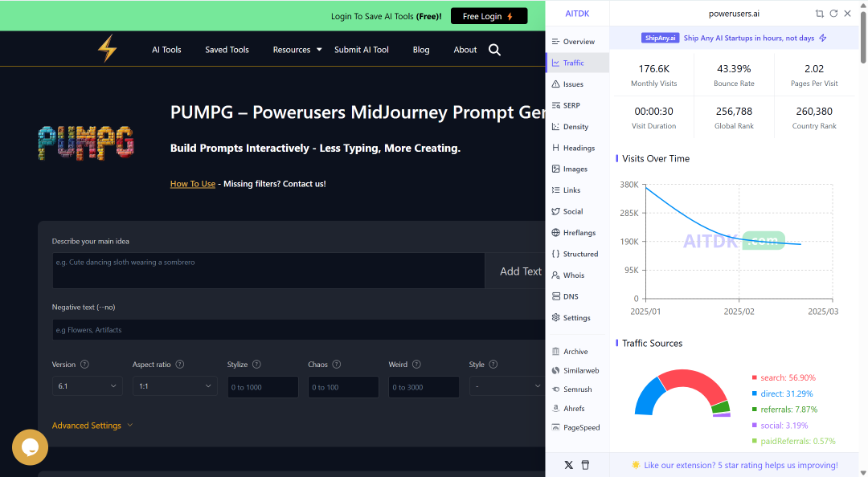This screenshot has height=477, width=868.
Task: Open the Headings section in AITDK
Action: [x=577, y=148]
